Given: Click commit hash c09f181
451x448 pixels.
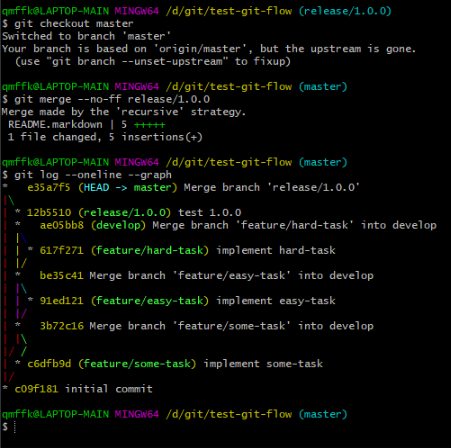Looking at the screenshot, I should click(36, 389).
